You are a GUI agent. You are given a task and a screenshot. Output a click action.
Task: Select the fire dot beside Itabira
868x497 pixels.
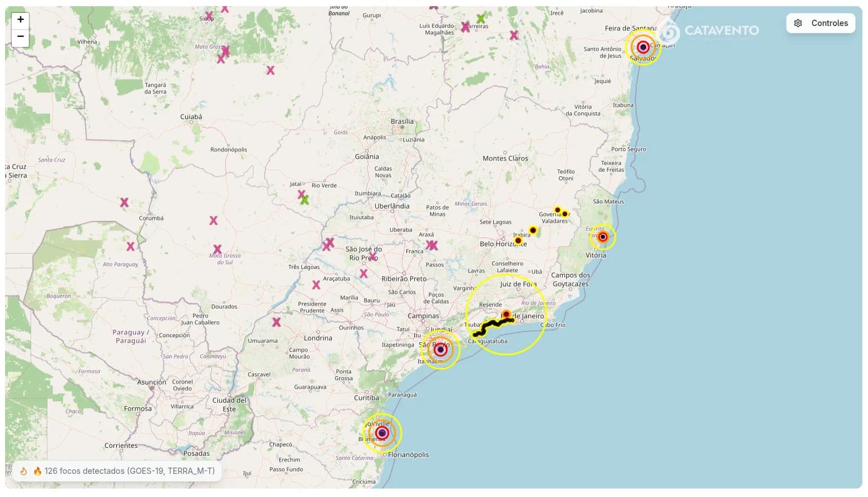533,230
